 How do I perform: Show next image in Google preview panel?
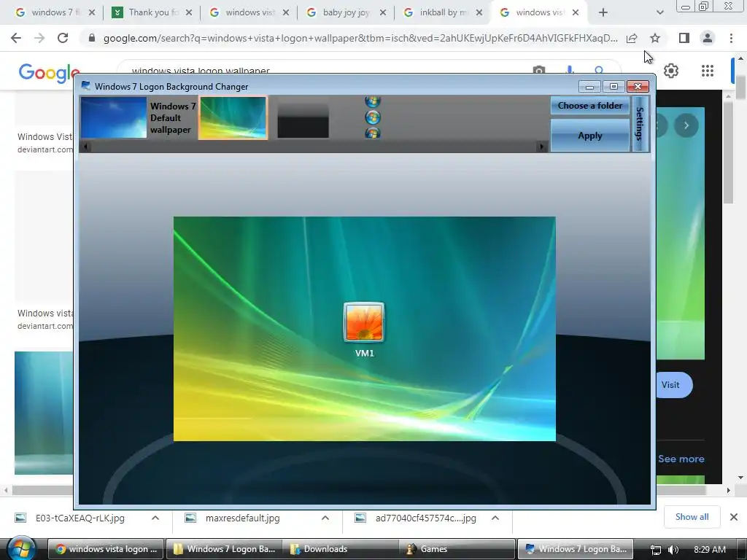(x=686, y=125)
